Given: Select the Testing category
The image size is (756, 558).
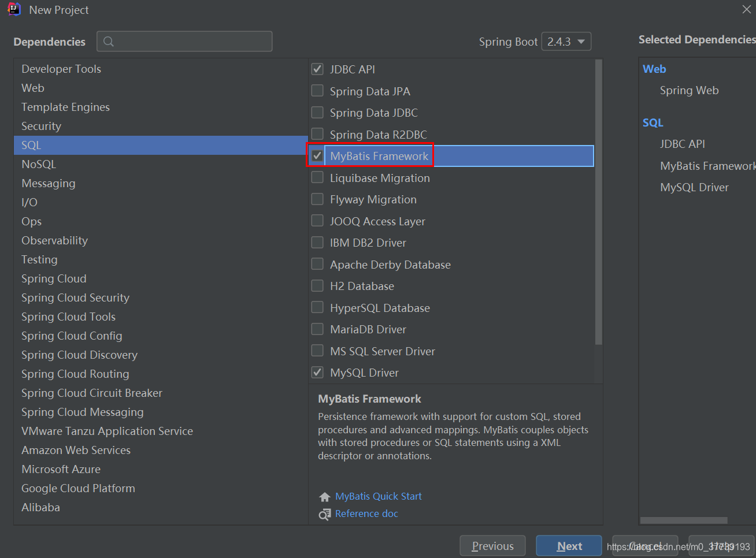Looking at the screenshot, I should pos(161,259).
